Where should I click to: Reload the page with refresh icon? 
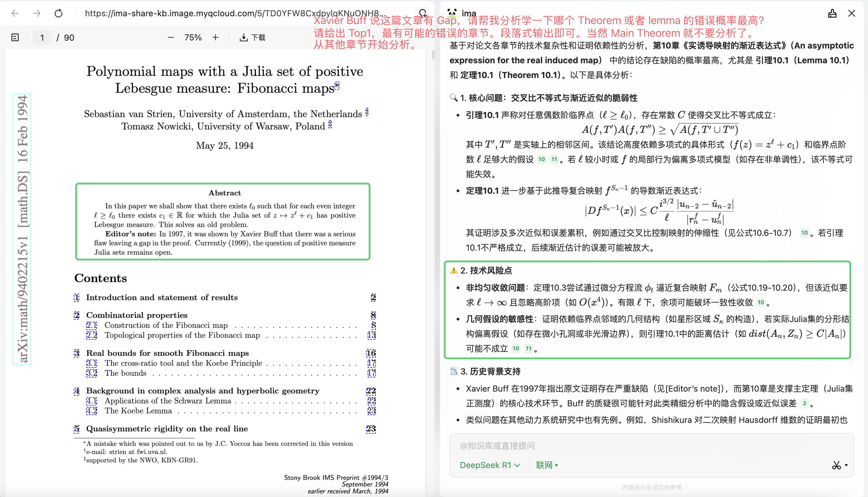58,13
